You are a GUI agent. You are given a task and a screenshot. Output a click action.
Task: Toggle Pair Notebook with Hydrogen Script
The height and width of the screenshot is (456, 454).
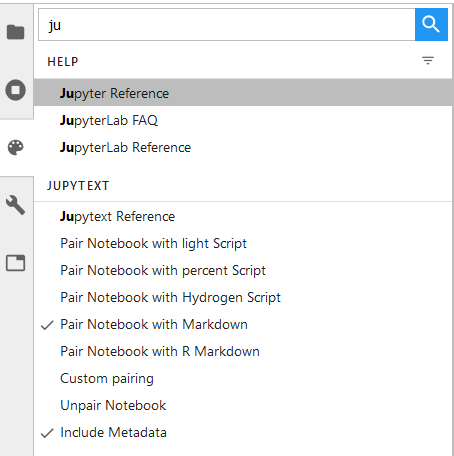click(243, 297)
